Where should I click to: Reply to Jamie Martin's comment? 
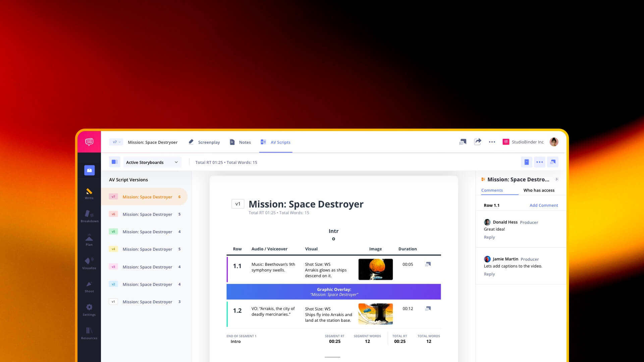tap(489, 274)
